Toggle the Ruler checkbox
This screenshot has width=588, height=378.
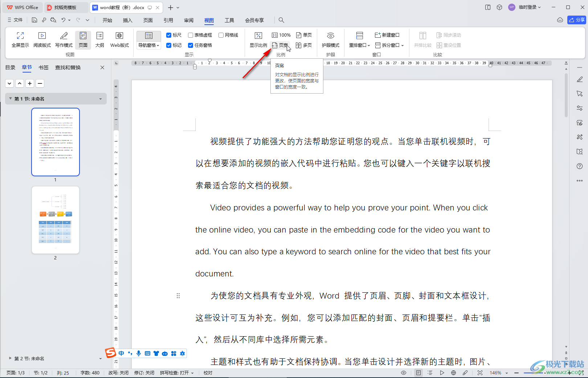(174, 35)
